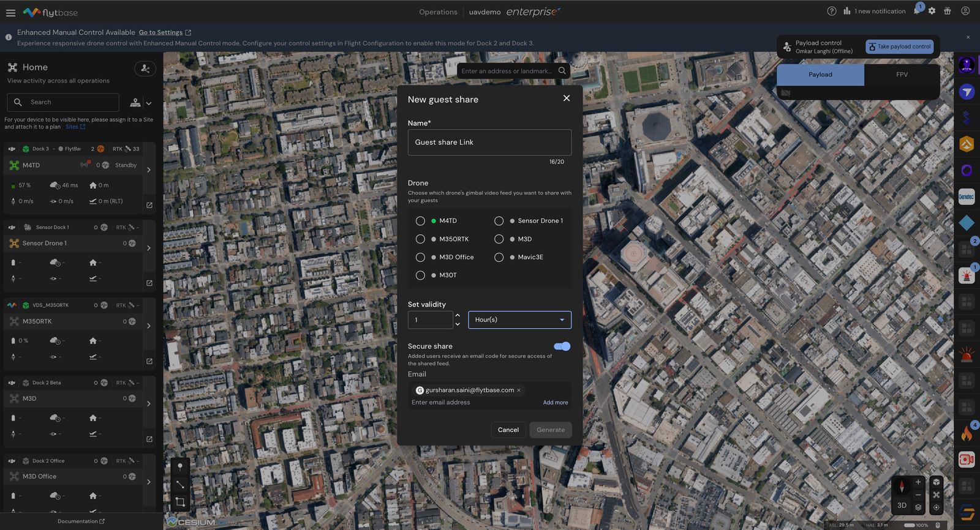Select the line measure tool on map
The width and height of the screenshot is (980, 530).
[180, 484]
